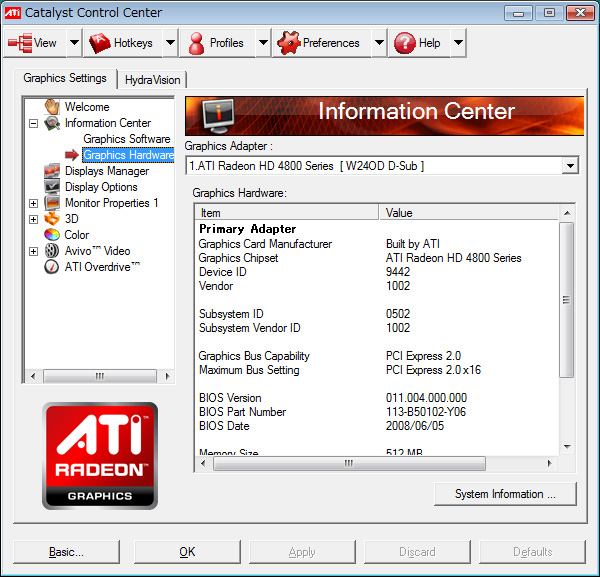Click the Item column header

pos(287,213)
